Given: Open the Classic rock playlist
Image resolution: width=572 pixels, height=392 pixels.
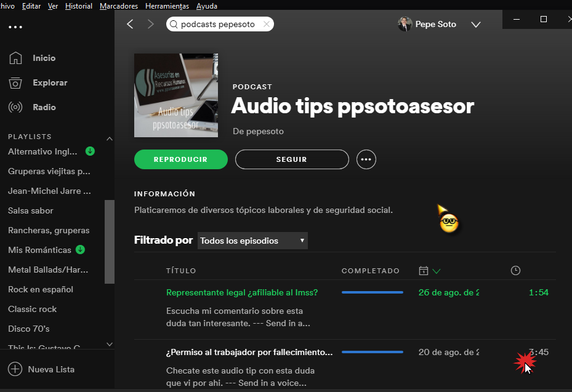Looking at the screenshot, I should click(33, 309).
